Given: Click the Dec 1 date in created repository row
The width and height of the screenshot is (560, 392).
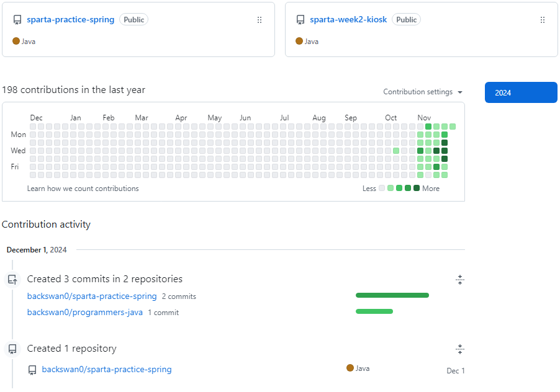Looking at the screenshot, I should pos(455,371).
